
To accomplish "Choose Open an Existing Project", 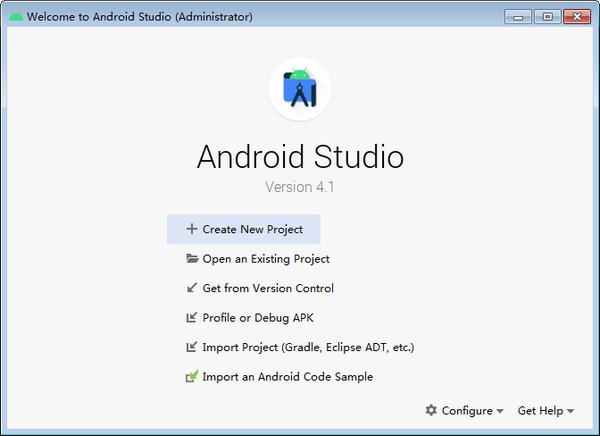I will [x=266, y=259].
